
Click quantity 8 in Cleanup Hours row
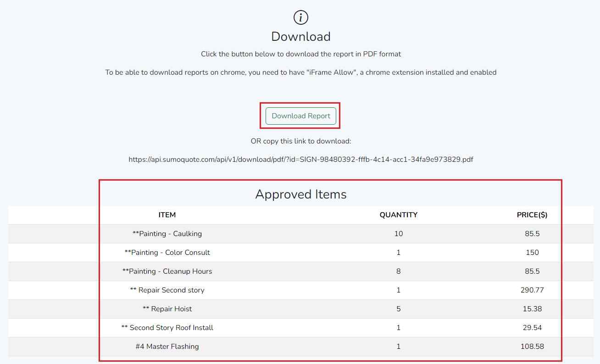[x=399, y=271]
